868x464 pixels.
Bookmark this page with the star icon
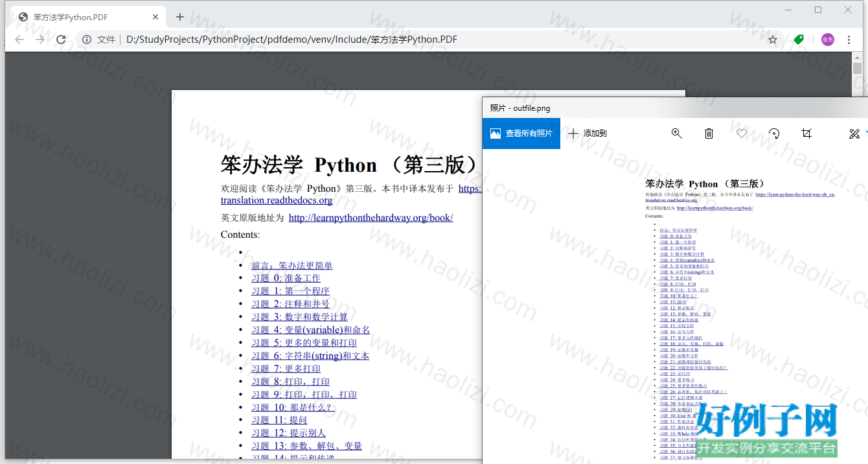[x=773, y=40]
